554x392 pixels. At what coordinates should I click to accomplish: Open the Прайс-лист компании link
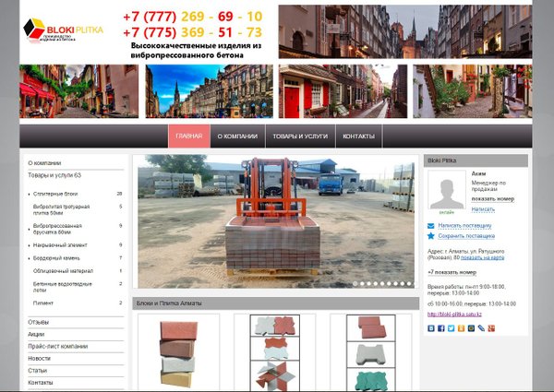click(57, 346)
